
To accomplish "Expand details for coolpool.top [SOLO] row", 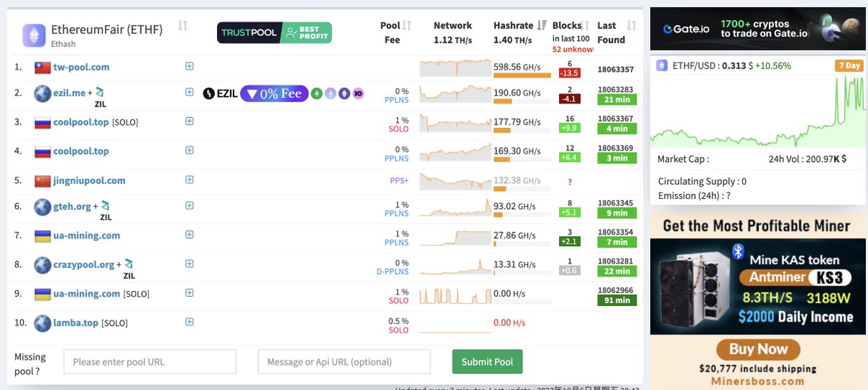I will pos(190,121).
